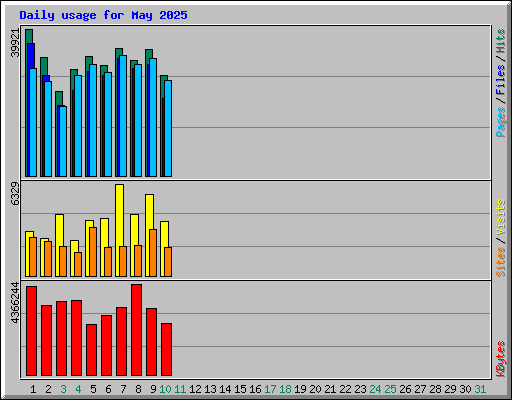The image size is (512, 400).
Task: Click day 28 on the x-axis
Action: click(435, 389)
